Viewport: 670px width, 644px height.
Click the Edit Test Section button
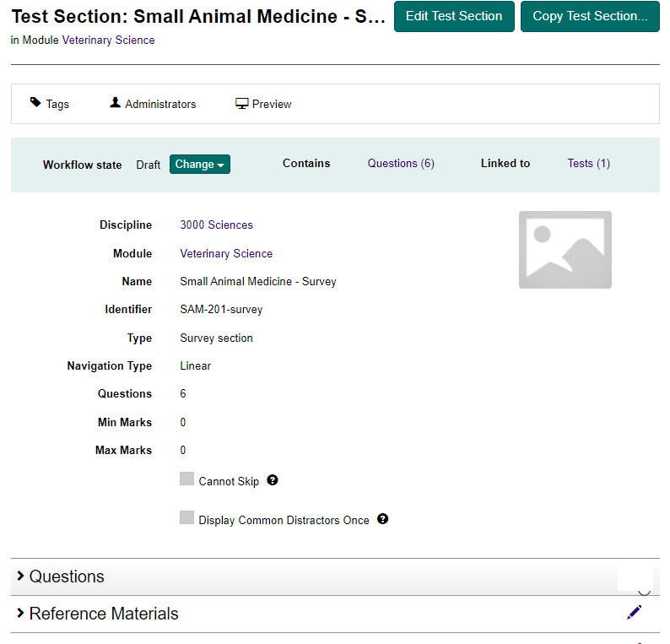(454, 16)
